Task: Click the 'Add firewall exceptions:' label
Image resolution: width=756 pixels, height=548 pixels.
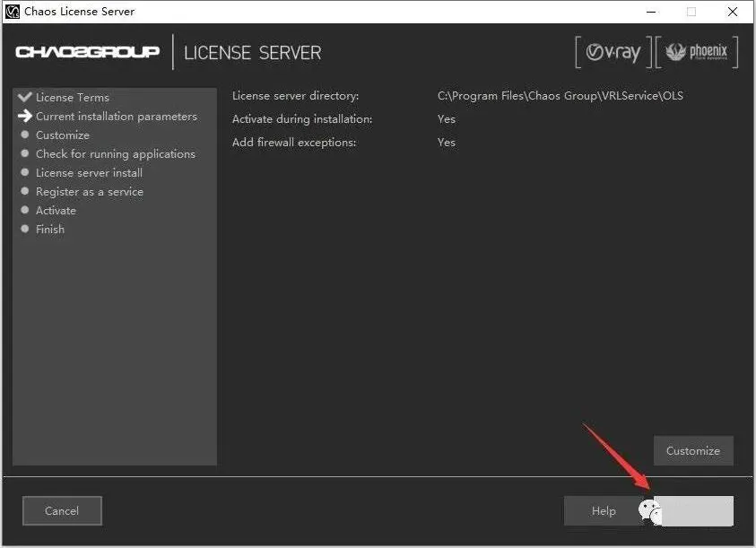Action: pyautogui.click(x=294, y=143)
